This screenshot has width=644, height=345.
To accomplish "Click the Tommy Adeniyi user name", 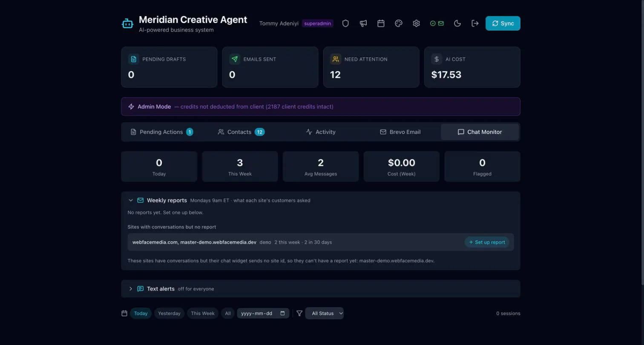I will coord(279,23).
